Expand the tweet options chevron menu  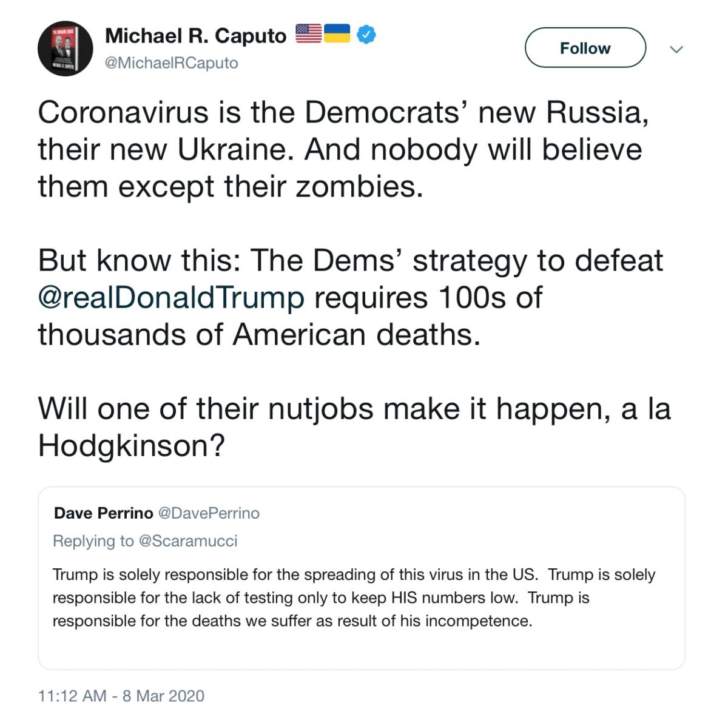coord(676,49)
